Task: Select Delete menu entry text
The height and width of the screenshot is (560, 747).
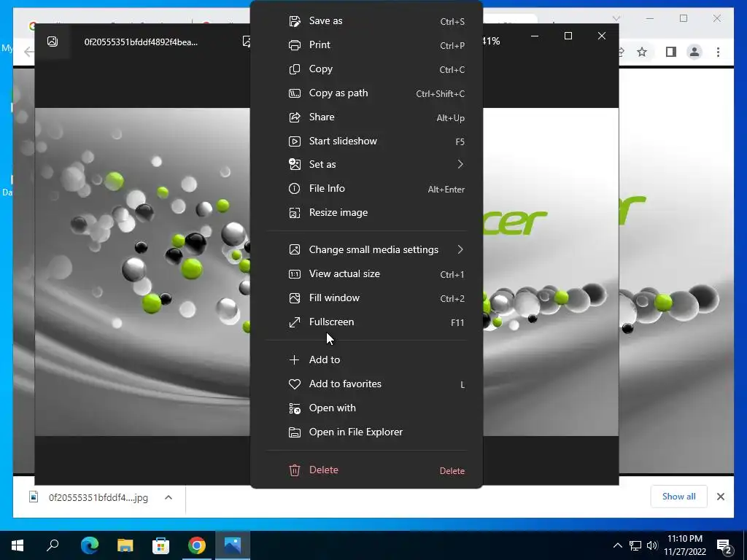Action: point(323,470)
